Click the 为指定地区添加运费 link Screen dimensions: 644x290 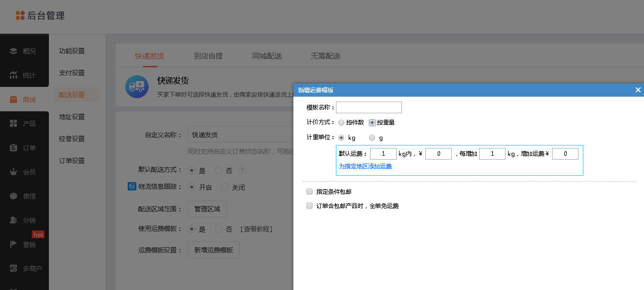tap(365, 166)
